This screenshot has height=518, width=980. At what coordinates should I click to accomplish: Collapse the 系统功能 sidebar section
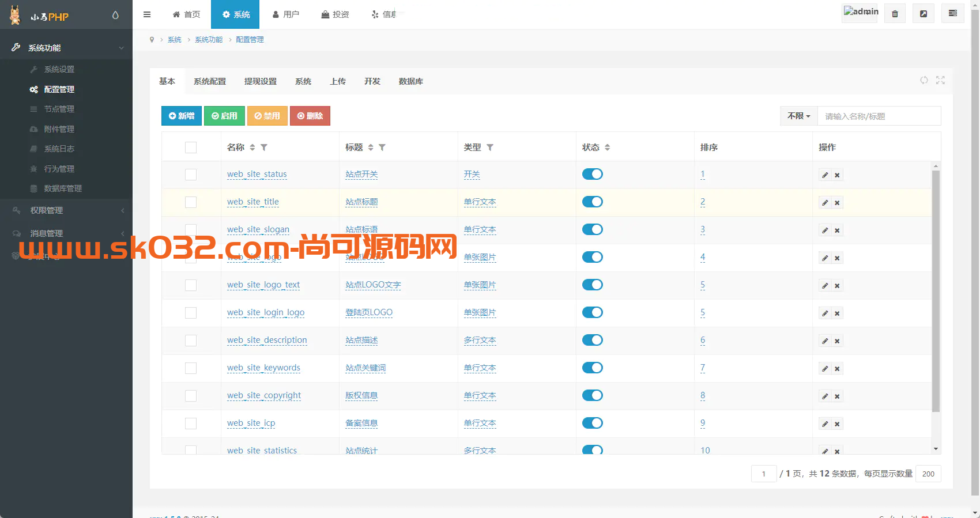(x=66, y=48)
